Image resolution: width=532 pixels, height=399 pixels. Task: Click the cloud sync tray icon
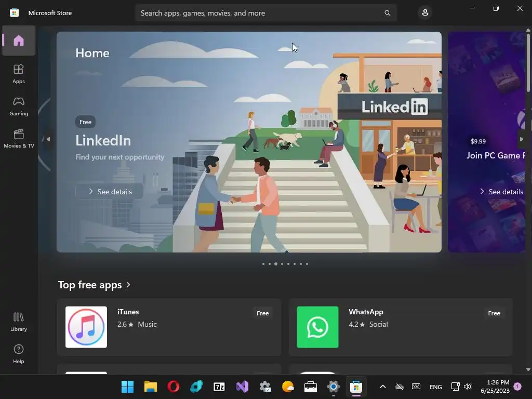tap(400, 387)
